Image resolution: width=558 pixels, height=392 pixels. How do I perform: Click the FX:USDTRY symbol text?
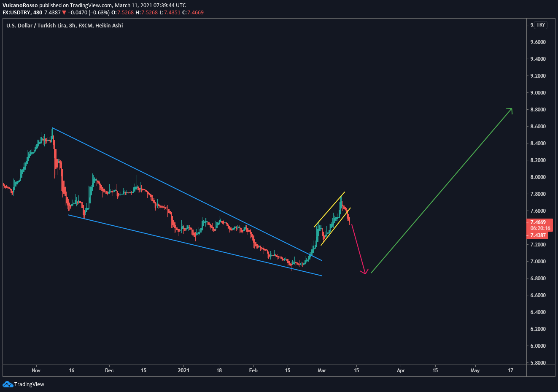tap(16, 13)
